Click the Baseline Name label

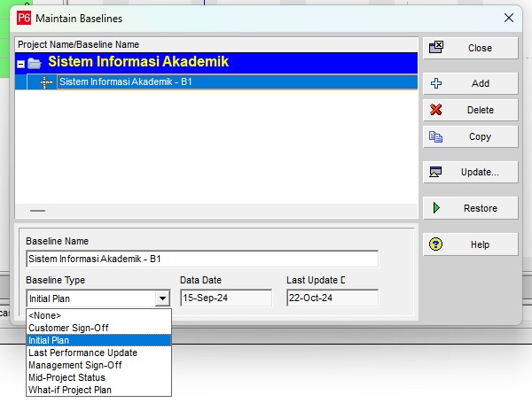pyautogui.click(x=57, y=241)
